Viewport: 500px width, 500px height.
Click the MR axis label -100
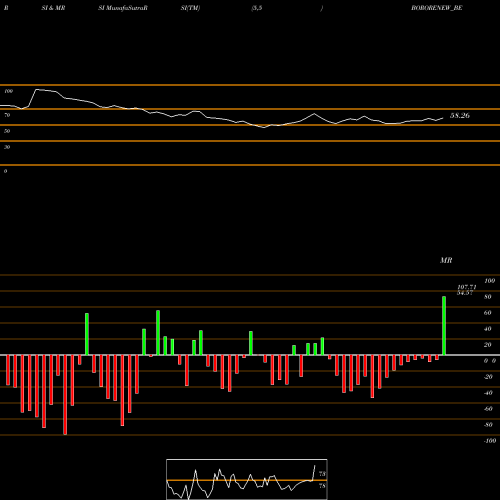click(490, 441)
